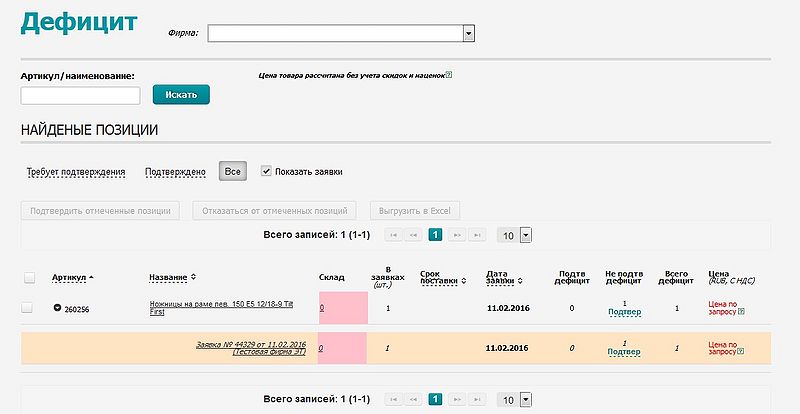
Task: Select the checkbox for item 260256
Action: 27,307
